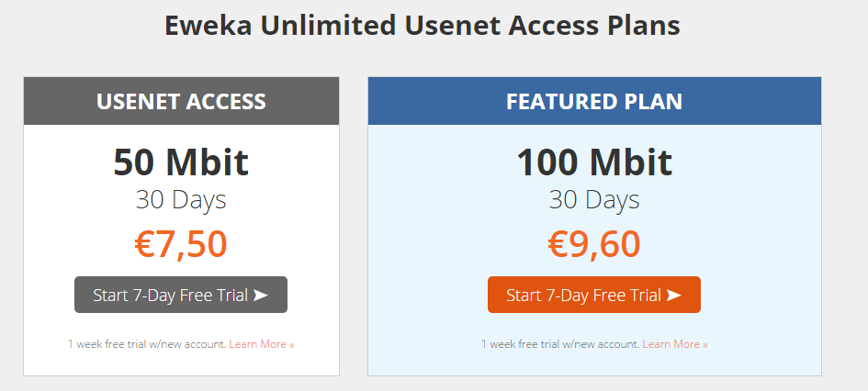
Task: Click free trial note in Featured Plan card
Action: pyautogui.click(x=560, y=344)
